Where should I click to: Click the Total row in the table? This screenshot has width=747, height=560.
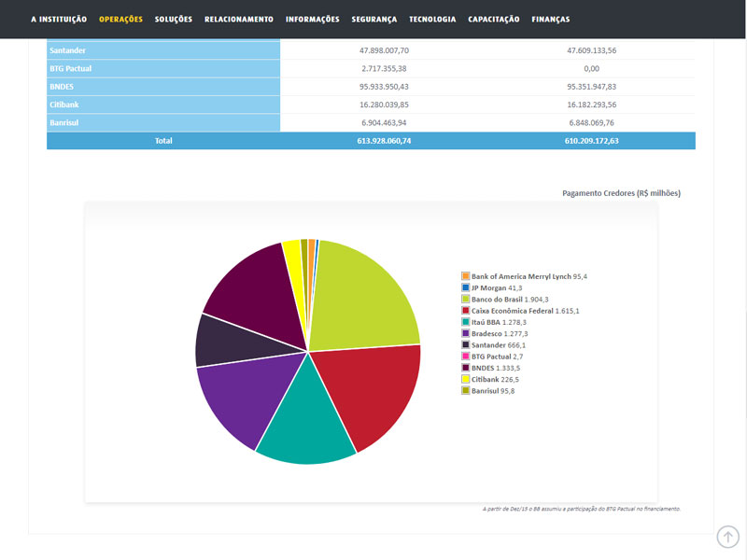pos(371,141)
